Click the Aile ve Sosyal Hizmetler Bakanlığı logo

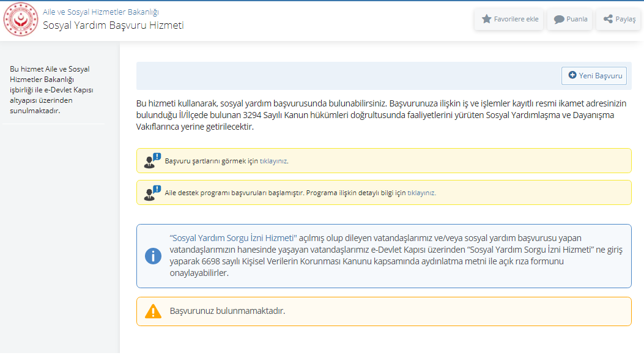(21, 20)
